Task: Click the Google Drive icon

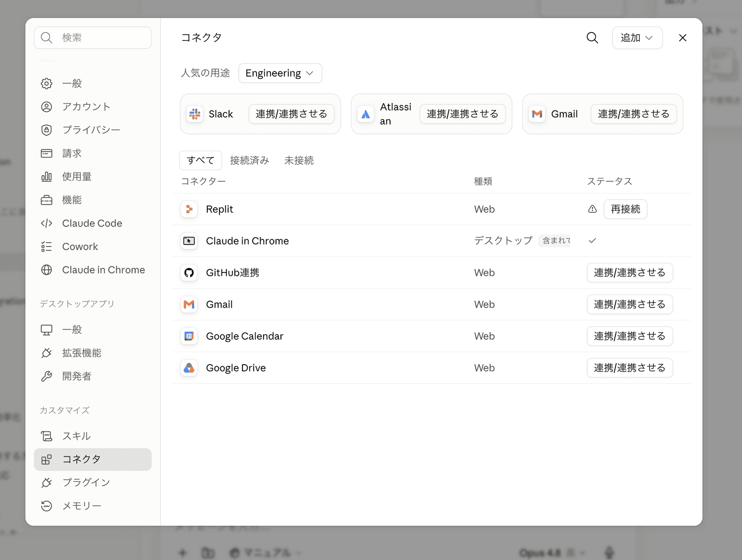Action: point(189,368)
